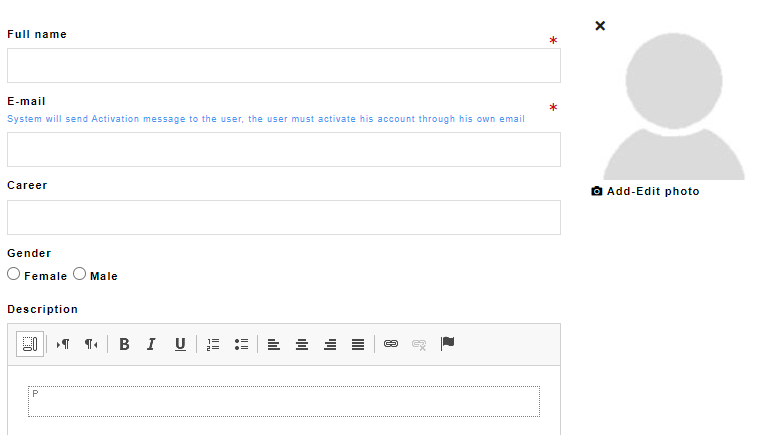Apply italic formatting

152,344
